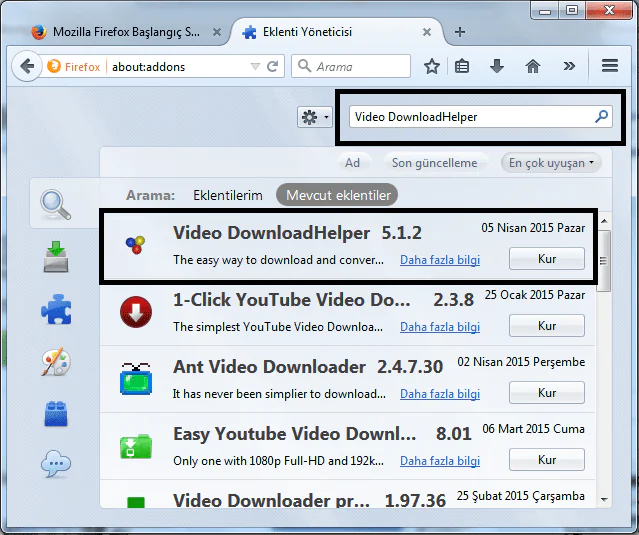Click the Arama web search box
This screenshot has height=535, width=639.
pos(351,66)
